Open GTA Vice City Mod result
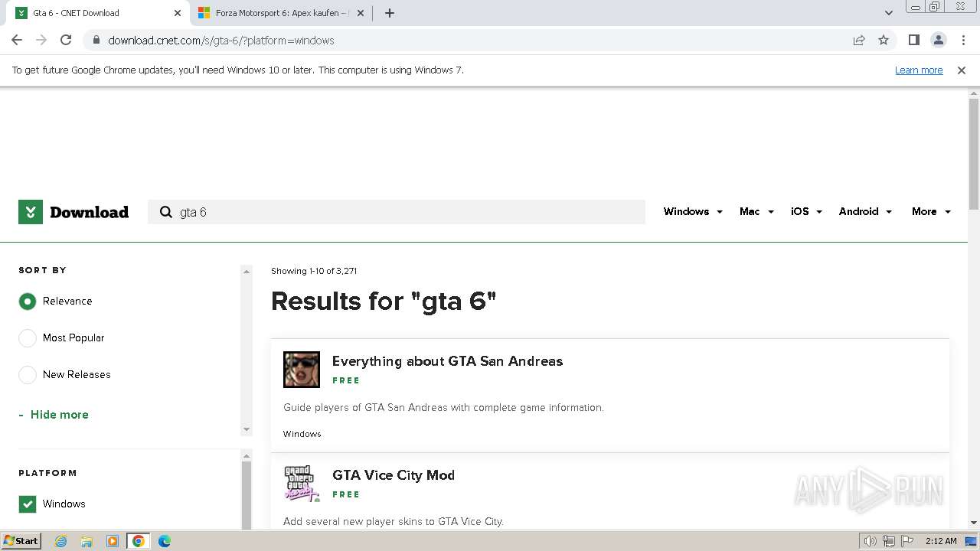 tap(394, 475)
